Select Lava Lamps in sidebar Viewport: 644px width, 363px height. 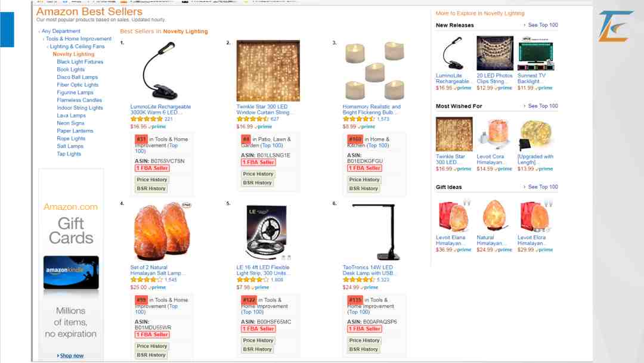coord(71,116)
